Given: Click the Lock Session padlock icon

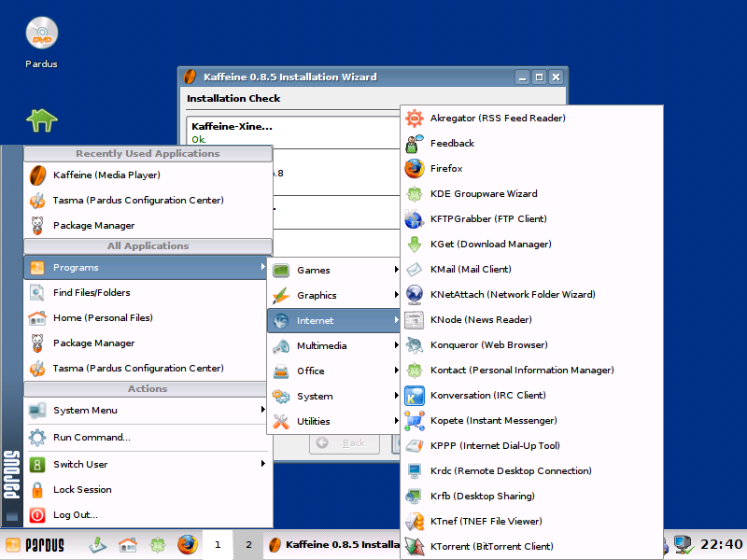Looking at the screenshot, I should (x=37, y=489).
